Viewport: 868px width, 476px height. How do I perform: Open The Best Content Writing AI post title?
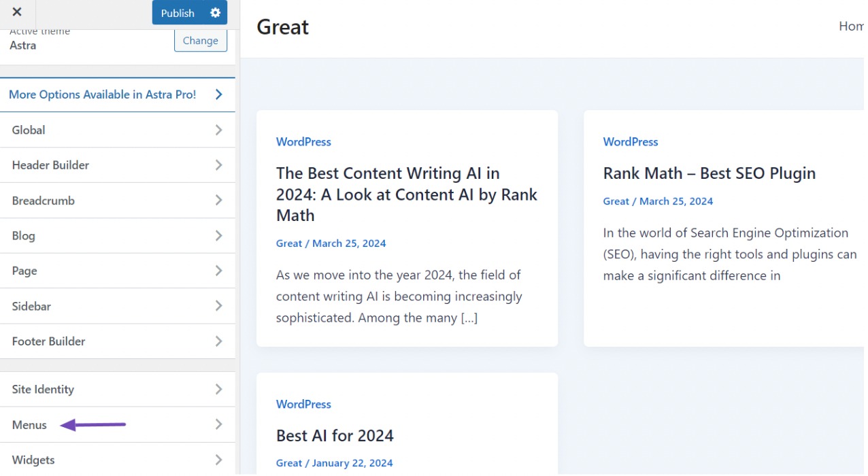tap(407, 194)
